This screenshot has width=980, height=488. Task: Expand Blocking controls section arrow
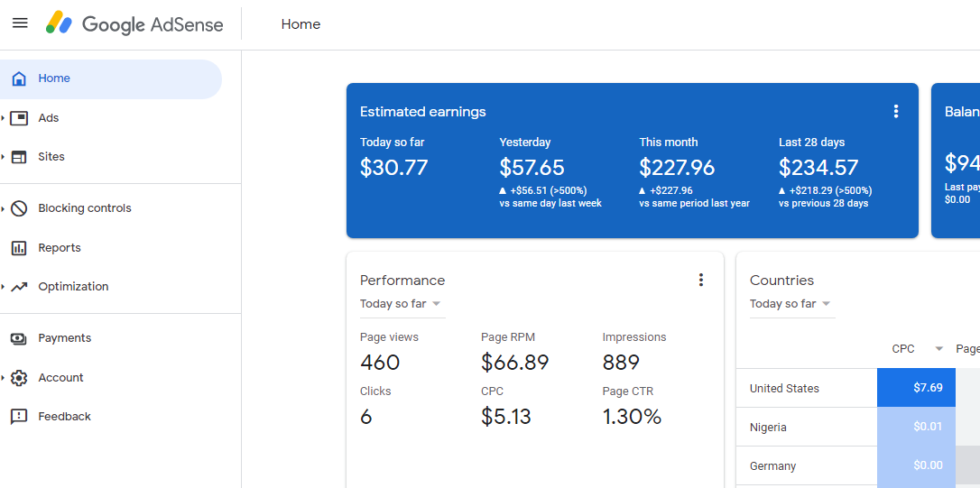tap(3, 208)
